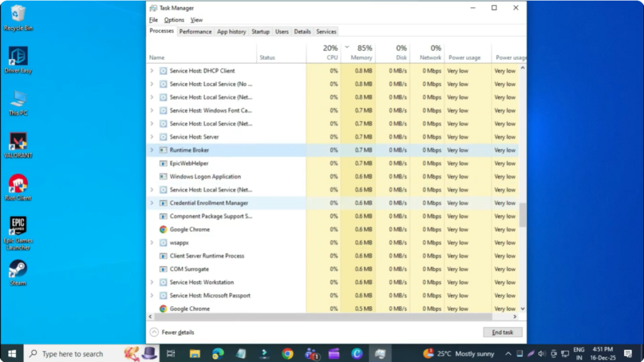Expand the Runtime Broker process row

152,150
